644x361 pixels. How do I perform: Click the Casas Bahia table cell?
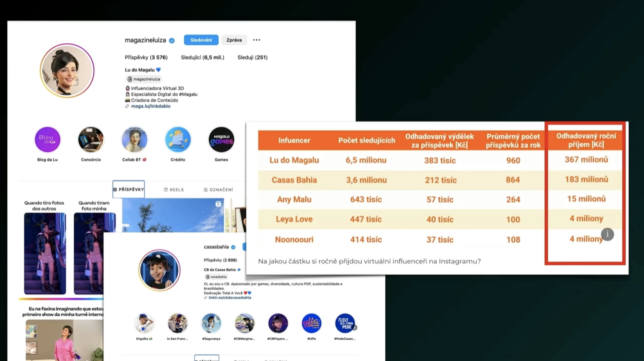[x=294, y=180]
